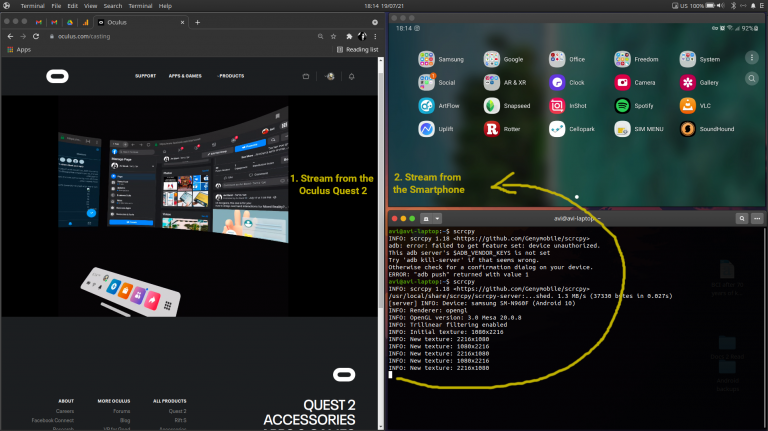Open Chrome three-dot menu
The height and width of the screenshot is (431, 768).
(375, 36)
